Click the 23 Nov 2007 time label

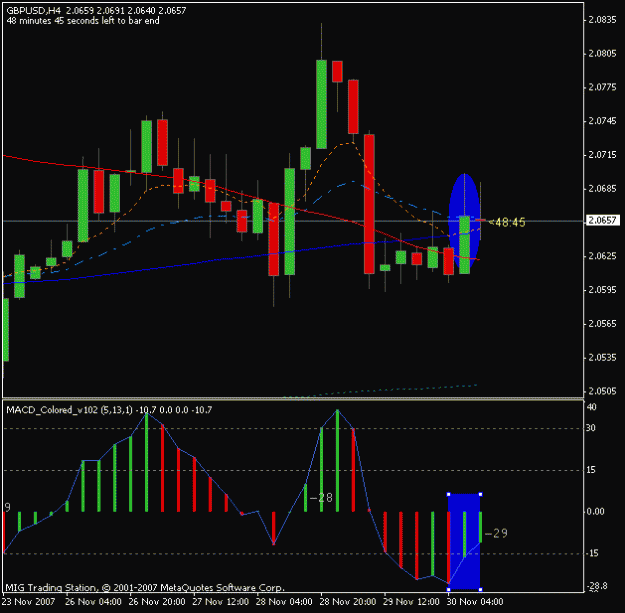[28, 601]
